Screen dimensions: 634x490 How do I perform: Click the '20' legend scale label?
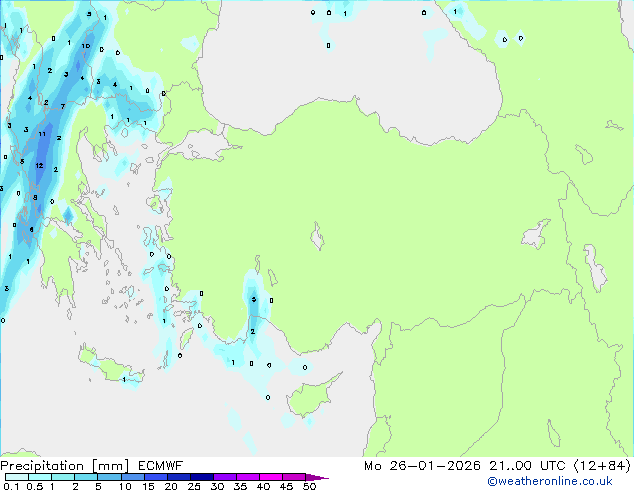[171, 486]
